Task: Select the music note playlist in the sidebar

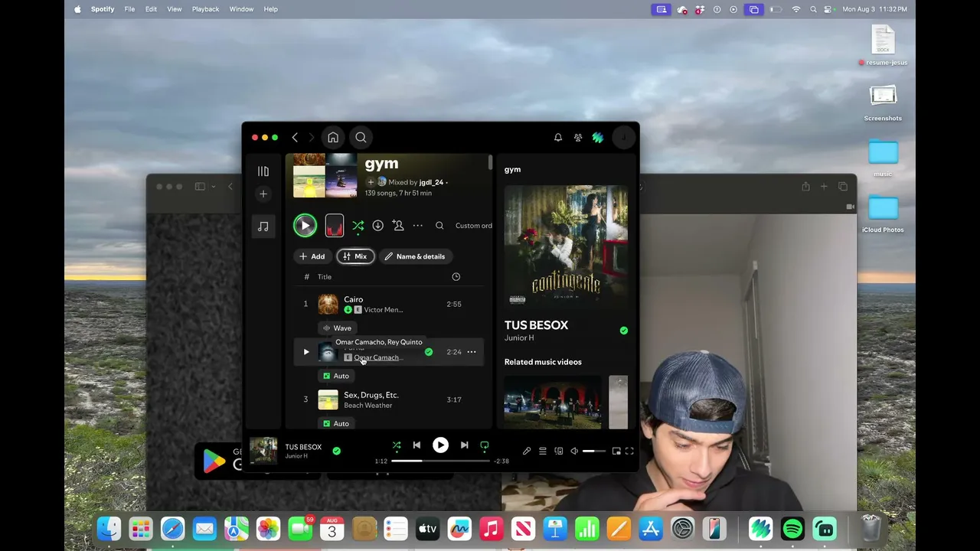Action: [x=263, y=227]
